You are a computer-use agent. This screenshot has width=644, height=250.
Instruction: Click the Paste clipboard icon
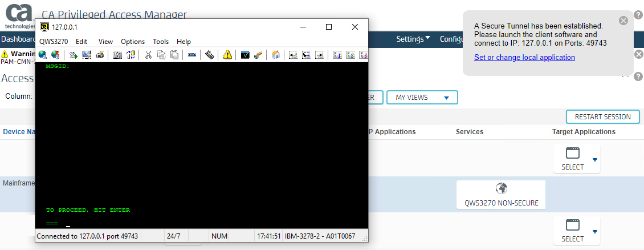[174, 55]
